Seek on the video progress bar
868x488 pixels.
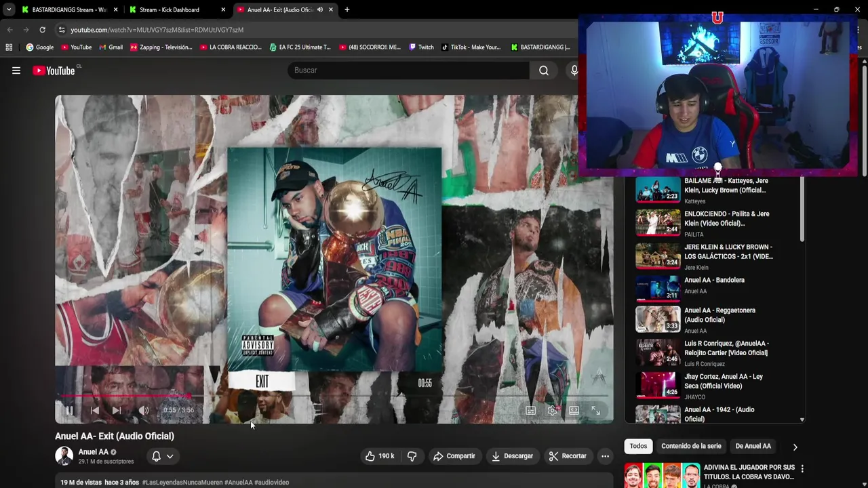pyautogui.click(x=334, y=395)
